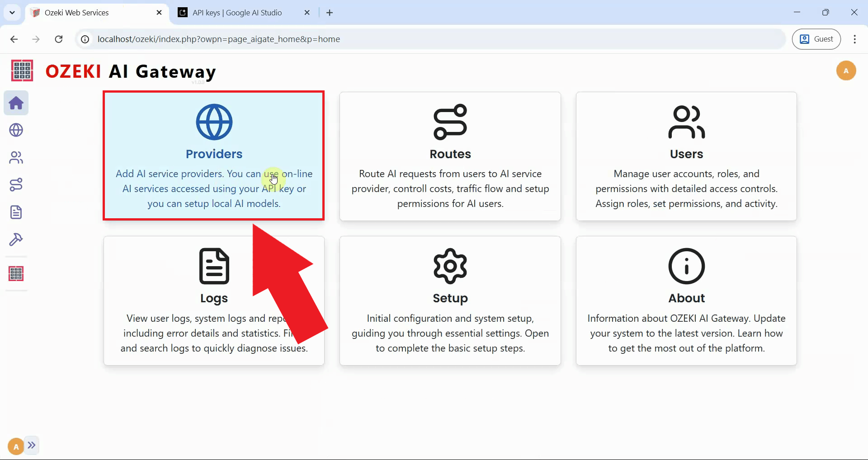
Task: Click the Users sidebar icon
Action: point(16,157)
